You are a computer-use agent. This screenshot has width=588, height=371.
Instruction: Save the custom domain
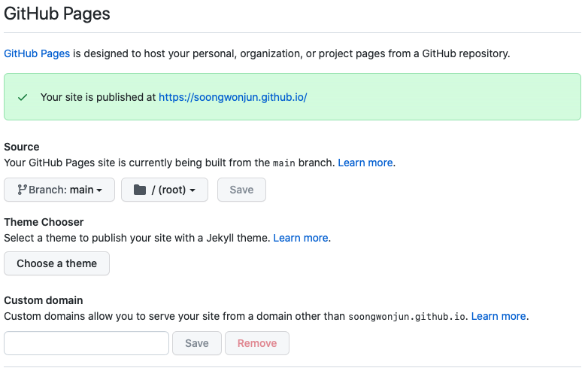[197, 343]
